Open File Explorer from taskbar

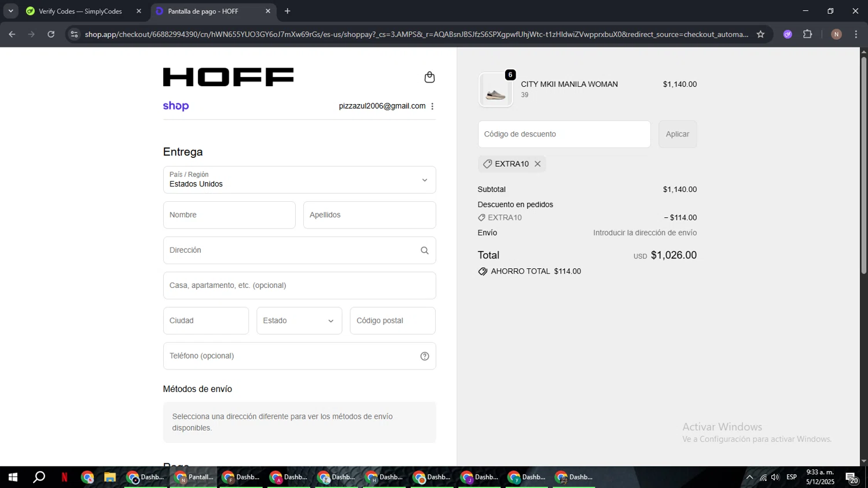[x=110, y=477]
